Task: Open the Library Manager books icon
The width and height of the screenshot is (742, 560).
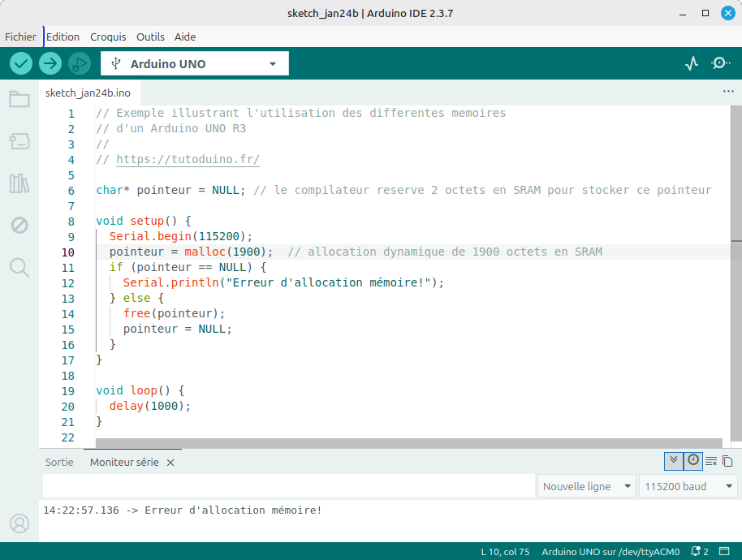Action: point(19,183)
